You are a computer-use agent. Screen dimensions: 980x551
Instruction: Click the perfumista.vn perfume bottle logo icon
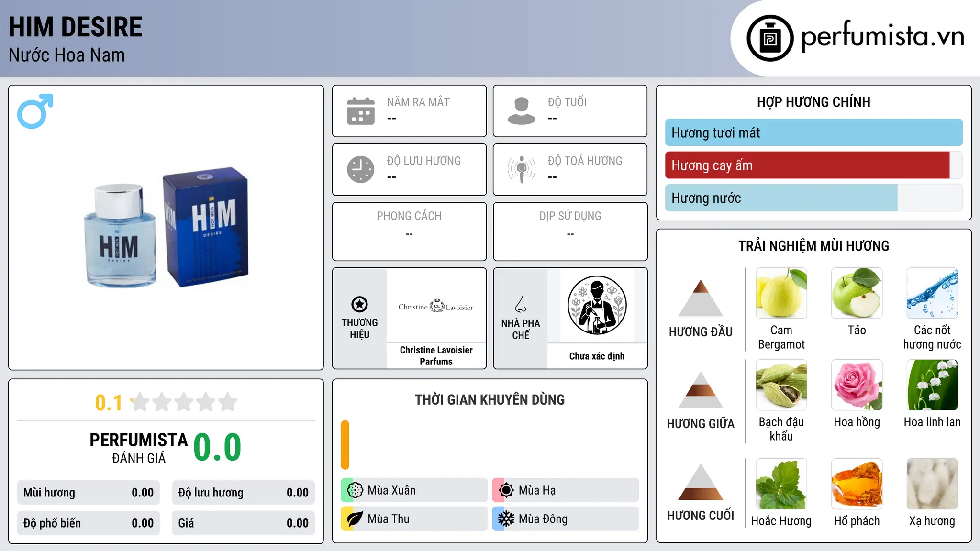coord(770,38)
